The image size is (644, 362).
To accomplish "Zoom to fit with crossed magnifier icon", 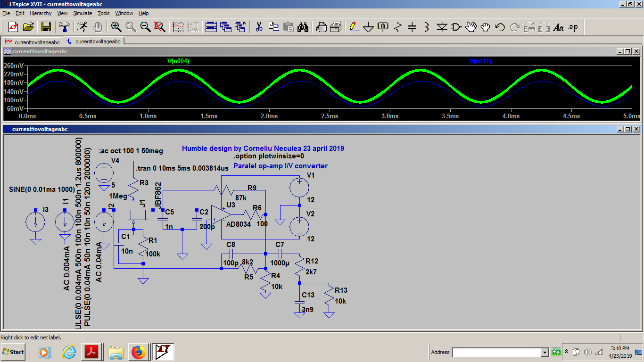I will (160, 27).
